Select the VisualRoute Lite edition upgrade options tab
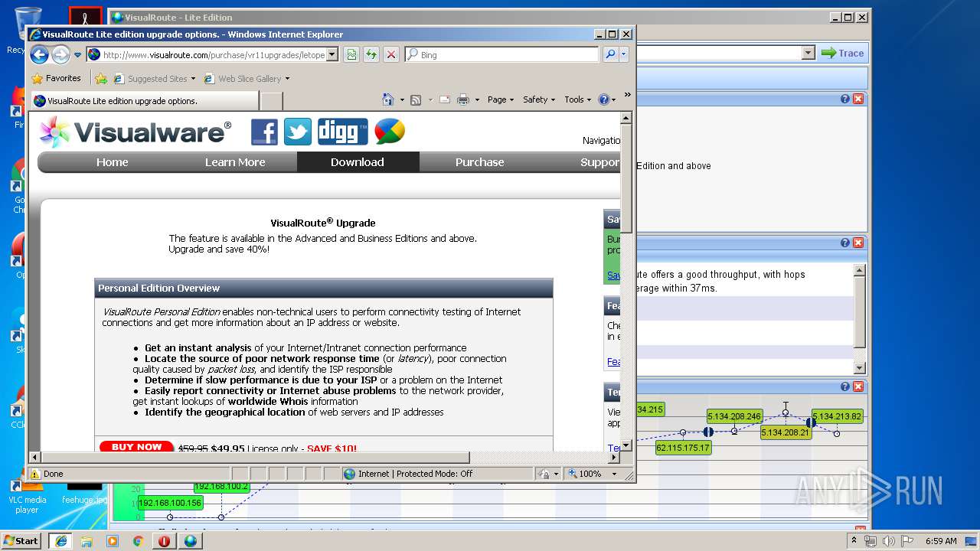This screenshot has width=980, height=551. 143,100
